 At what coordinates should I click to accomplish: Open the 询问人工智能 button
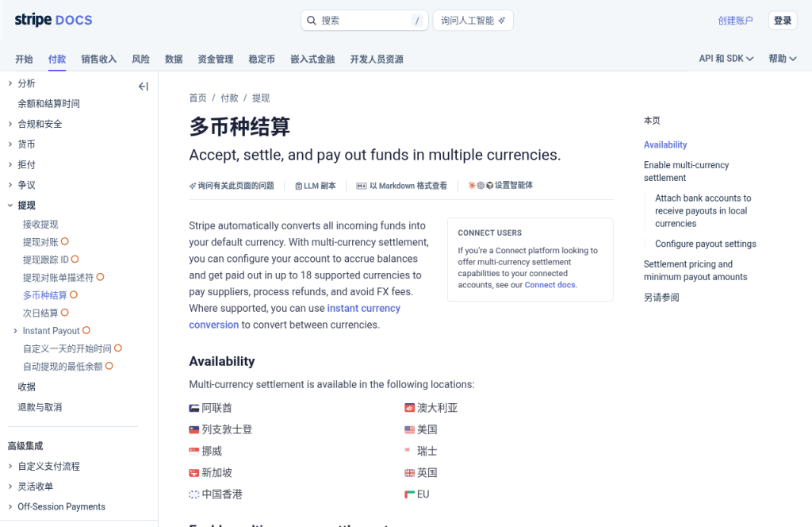tap(473, 20)
